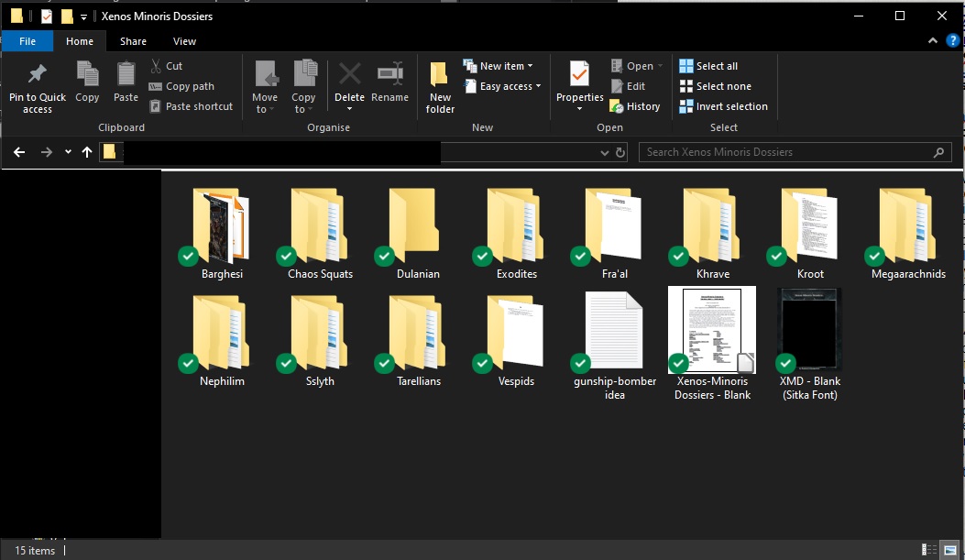Screen dimensions: 965x560
Task: Open the Copy to menu
Action: (x=303, y=87)
